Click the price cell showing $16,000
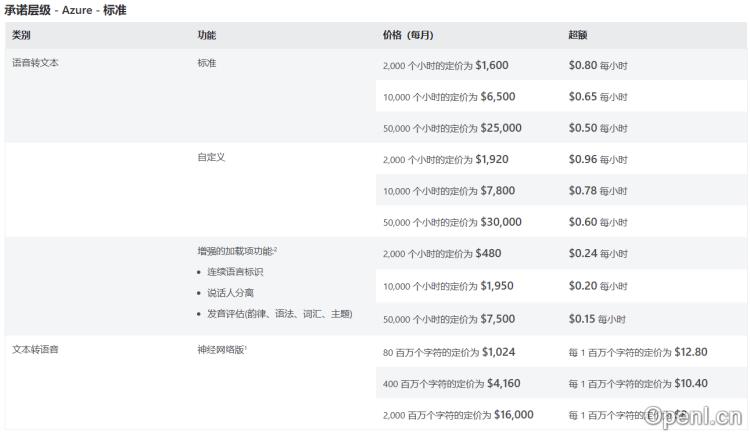The height and width of the screenshot is (433, 750). click(x=458, y=415)
